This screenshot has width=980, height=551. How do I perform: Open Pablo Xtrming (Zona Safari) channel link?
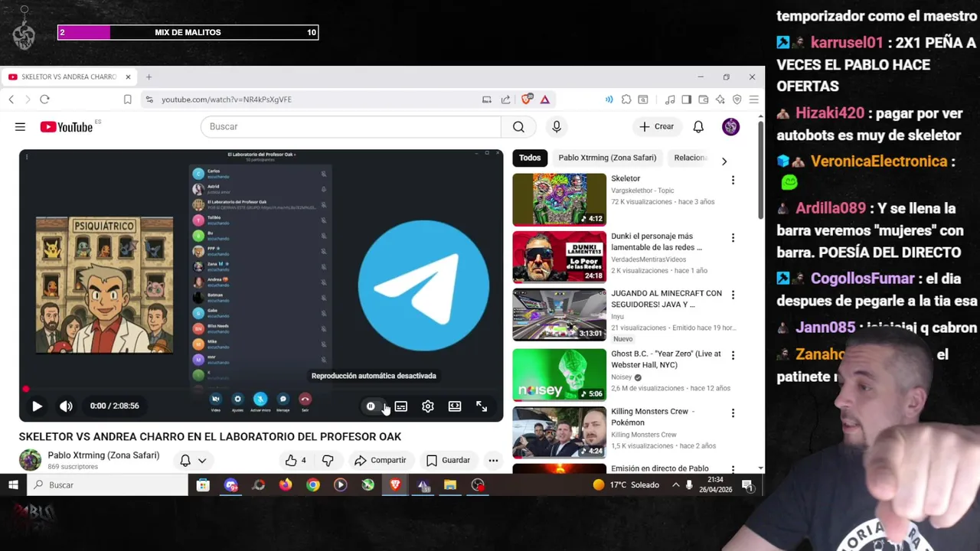[103, 455]
